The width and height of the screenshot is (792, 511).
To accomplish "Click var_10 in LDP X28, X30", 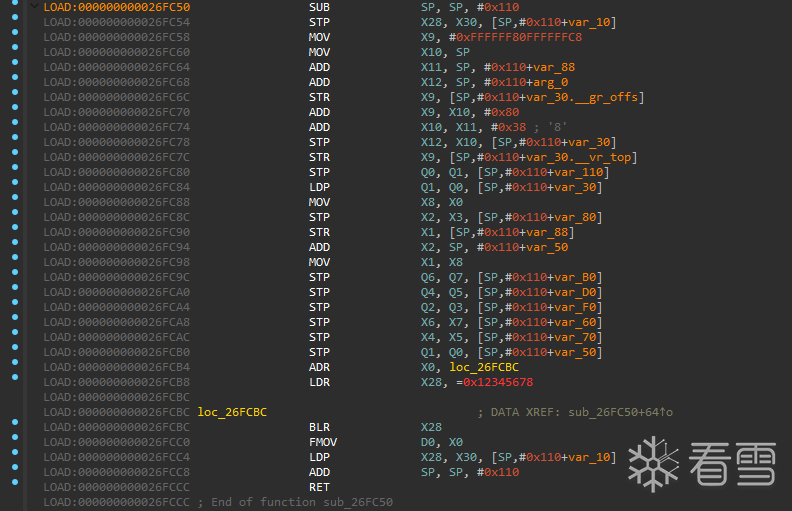I will pos(589,457).
